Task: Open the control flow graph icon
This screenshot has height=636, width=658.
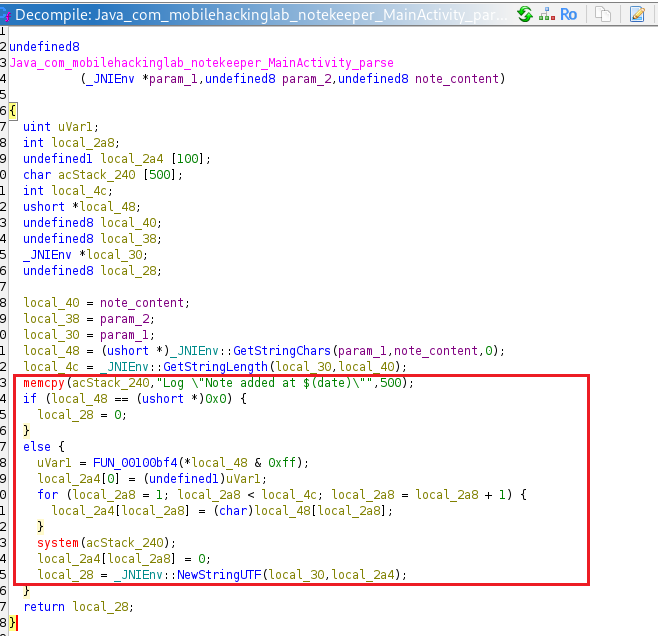Action: (547, 14)
